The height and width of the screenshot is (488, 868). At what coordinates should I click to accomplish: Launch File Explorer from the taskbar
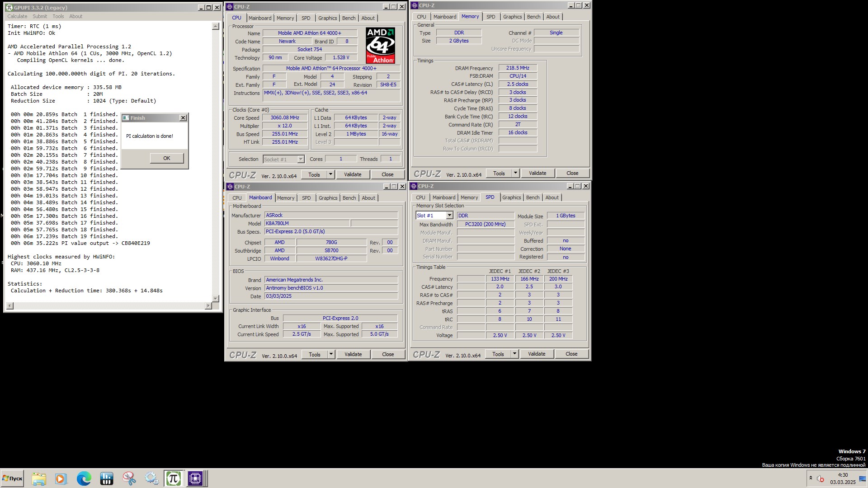pos(39,479)
